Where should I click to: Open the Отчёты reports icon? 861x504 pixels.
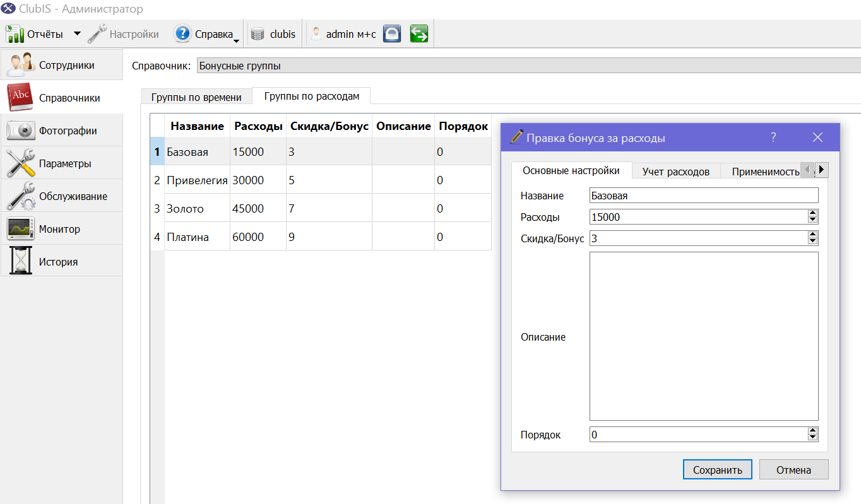[15, 34]
